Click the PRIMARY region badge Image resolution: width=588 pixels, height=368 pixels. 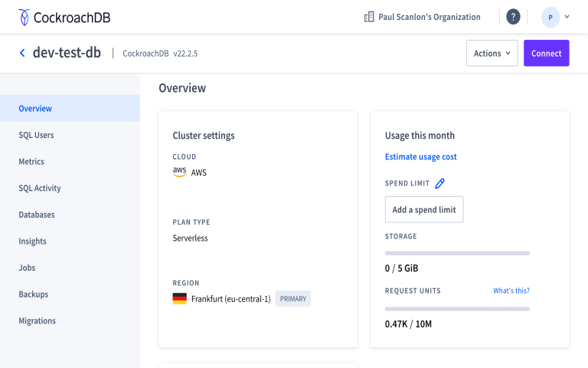(x=293, y=298)
